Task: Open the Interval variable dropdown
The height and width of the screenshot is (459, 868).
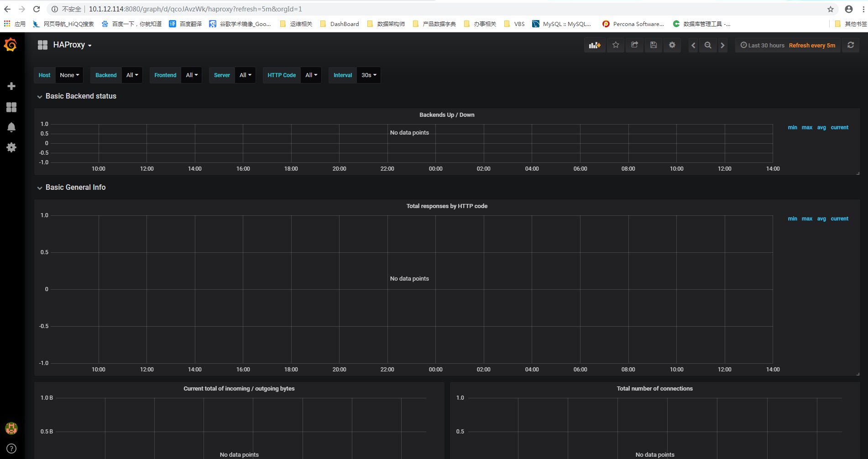Action: [x=369, y=75]
